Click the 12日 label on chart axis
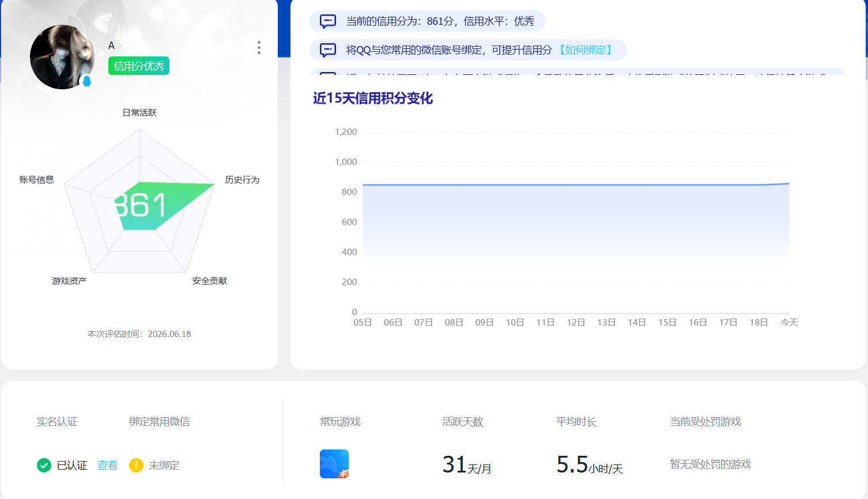Viewport: 868px width, 499px height. point(576,322)
